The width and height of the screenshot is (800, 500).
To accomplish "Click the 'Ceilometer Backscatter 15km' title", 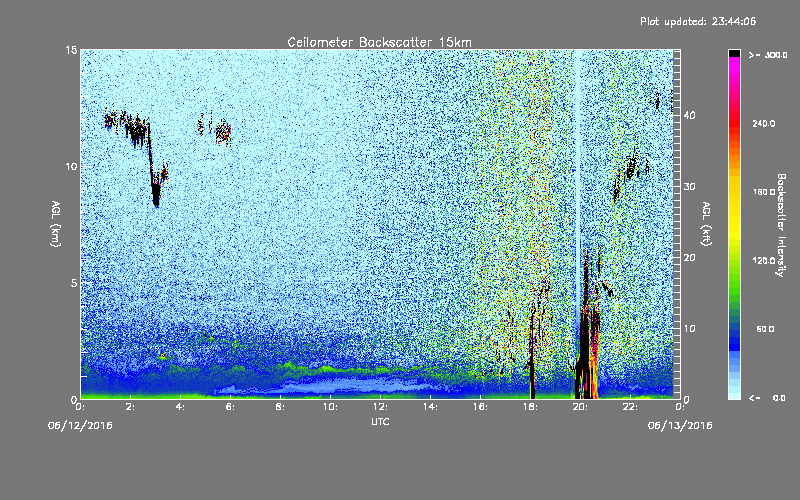I will 379,42.
